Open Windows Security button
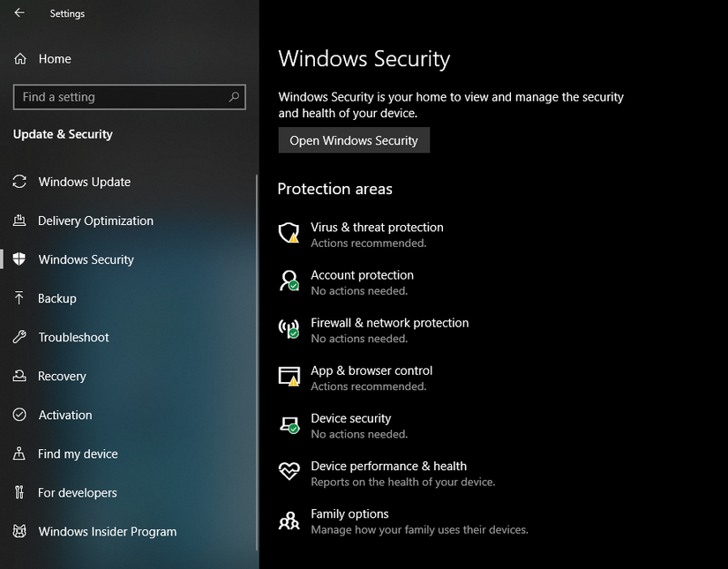The width and height of the screenshot is (728, 569). tap(354, 140)
